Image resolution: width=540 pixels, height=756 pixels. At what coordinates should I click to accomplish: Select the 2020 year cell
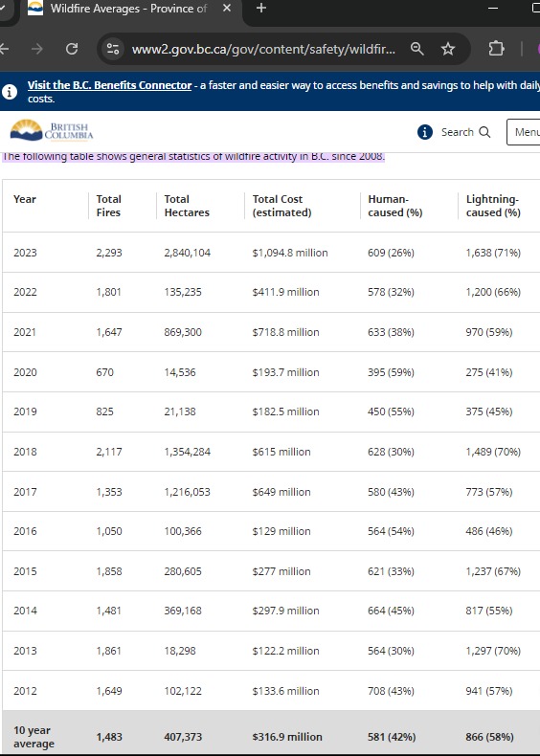tap(25, 372)
